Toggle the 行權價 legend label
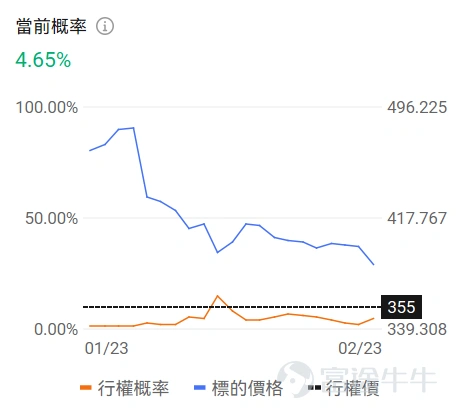The height and width of the screenshot is (416, 457). coord(353,388)
